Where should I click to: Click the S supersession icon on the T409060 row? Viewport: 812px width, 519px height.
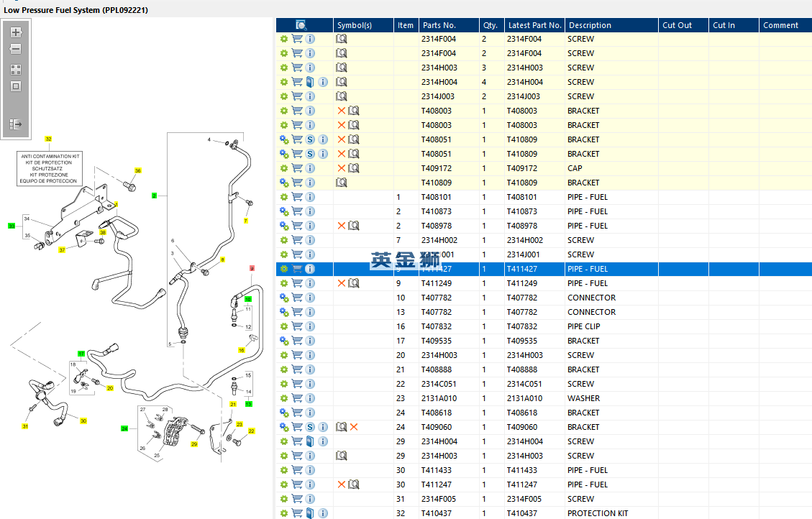[x=310, y=427]
